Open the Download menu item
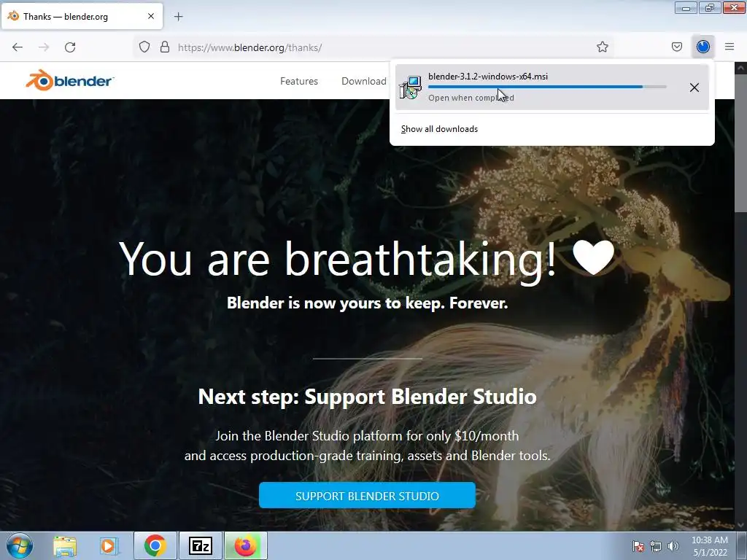Screen dimensions: 747x560 [363, 81]
